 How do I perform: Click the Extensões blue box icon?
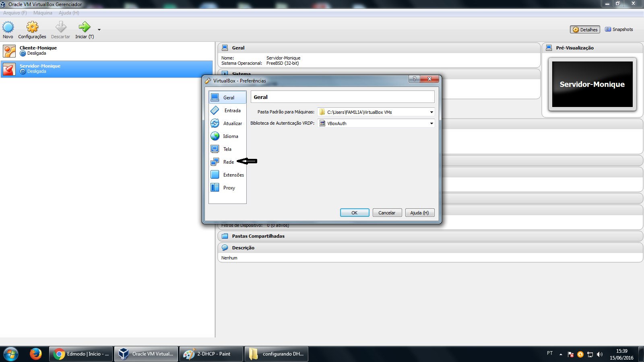click(215, 175)
